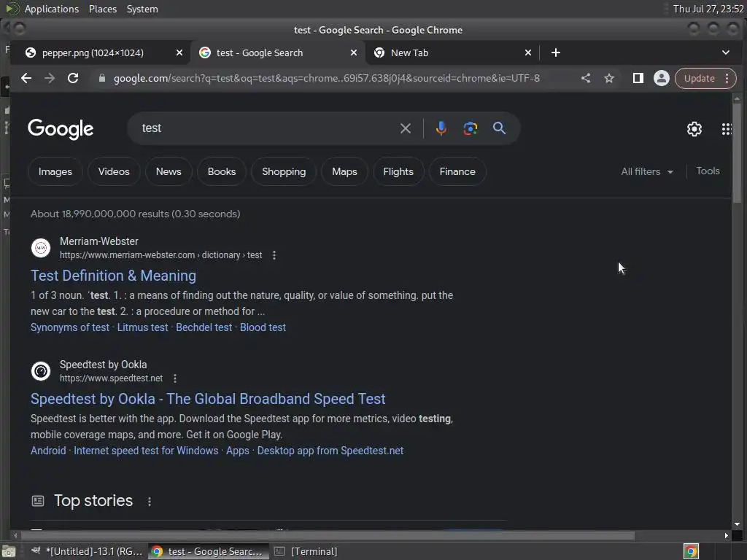The width and height of the screenshot is (747, 560).
Task: Open Speedtest by Ookla result title
Action: click(208, 399)
